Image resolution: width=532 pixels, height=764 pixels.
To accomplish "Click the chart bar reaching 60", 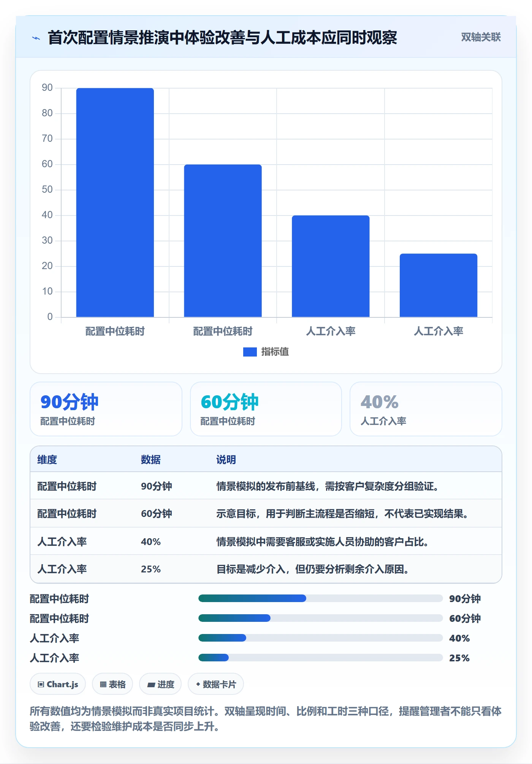I will (223, 241).
